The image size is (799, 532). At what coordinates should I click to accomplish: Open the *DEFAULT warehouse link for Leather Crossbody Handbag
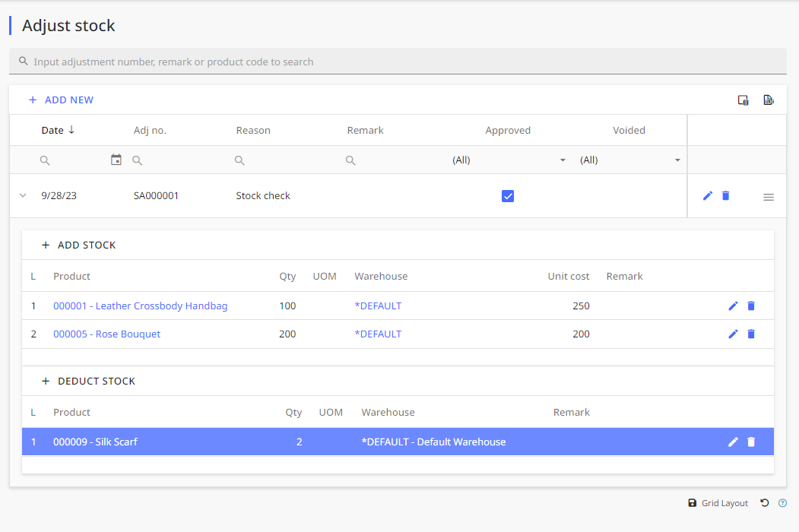click(x=378, y=306)
